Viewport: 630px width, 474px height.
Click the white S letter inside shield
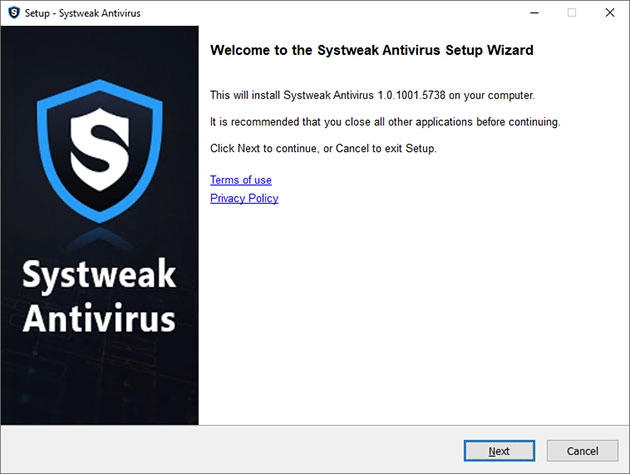click(99, 143)
